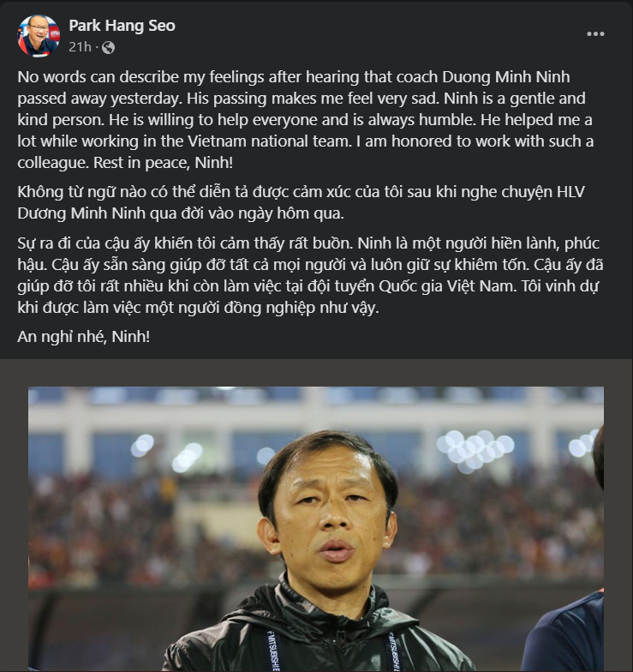Click the blurred stadium lights cluster in photo
The width and height of the screenshot is (633, 672).
[x=475, y=450]
